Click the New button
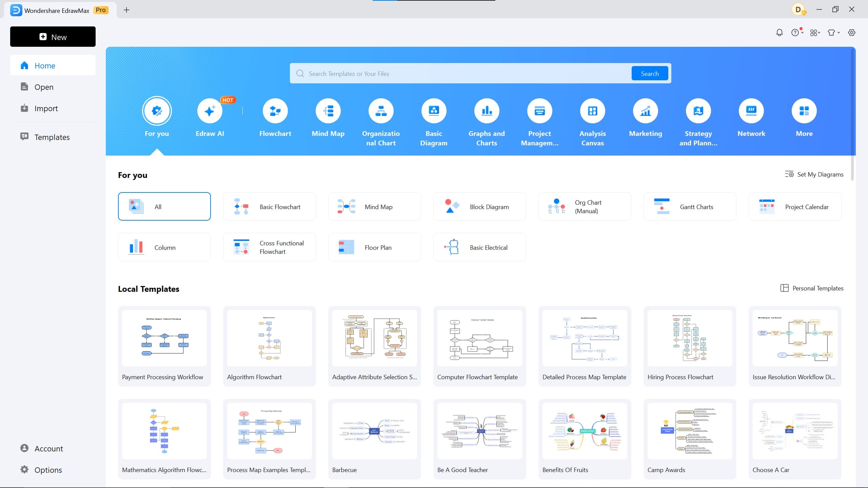This screenshot has width=868, height=488. (53, 37)
